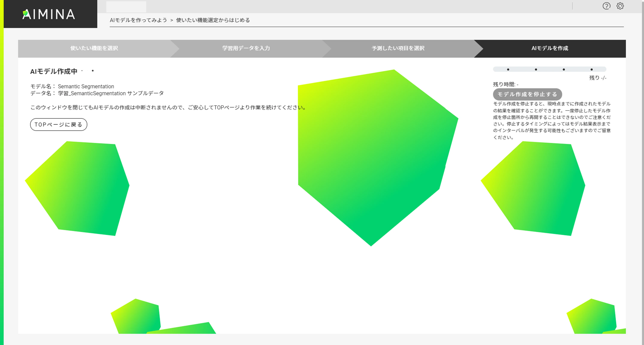The height and width of the screenshot is (345, 644).
Task: Click the second dot on progress bar
Action: 536,69
